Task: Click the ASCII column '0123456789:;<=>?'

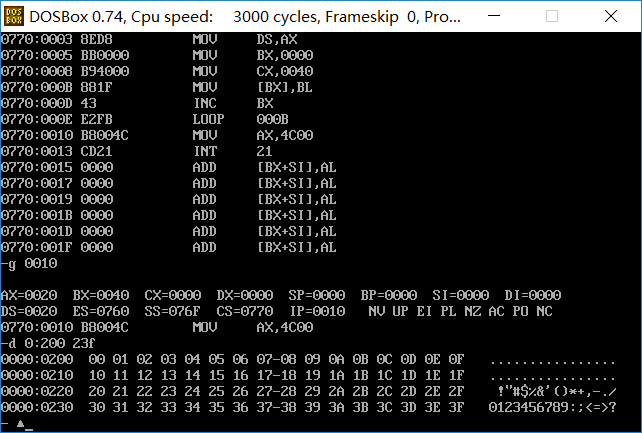Action: (553, 407)
